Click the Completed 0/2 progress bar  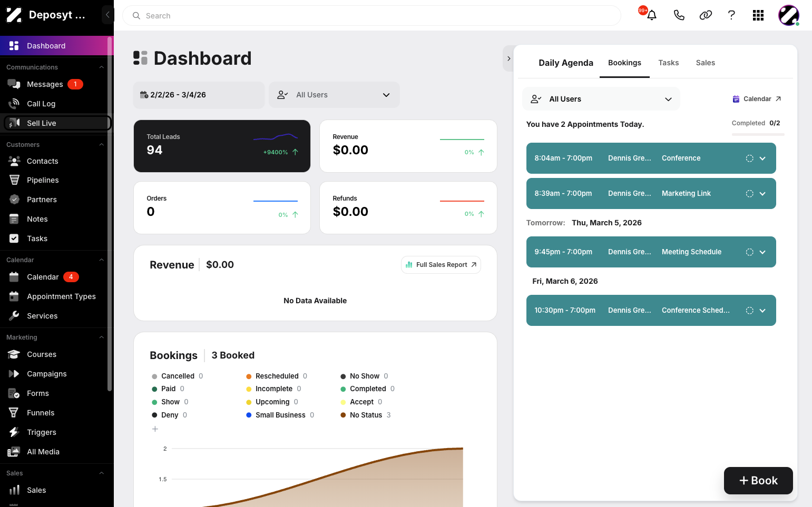click(758, 135)
